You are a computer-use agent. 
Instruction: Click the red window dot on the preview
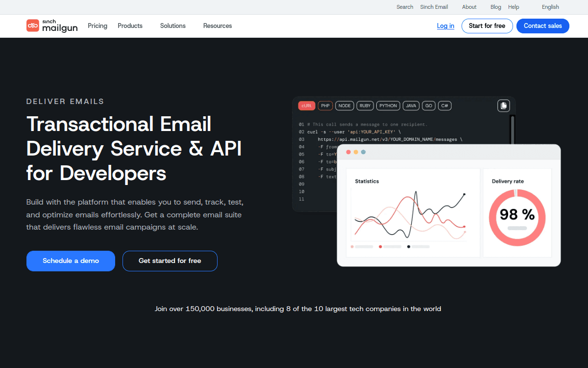click(348, 152)
